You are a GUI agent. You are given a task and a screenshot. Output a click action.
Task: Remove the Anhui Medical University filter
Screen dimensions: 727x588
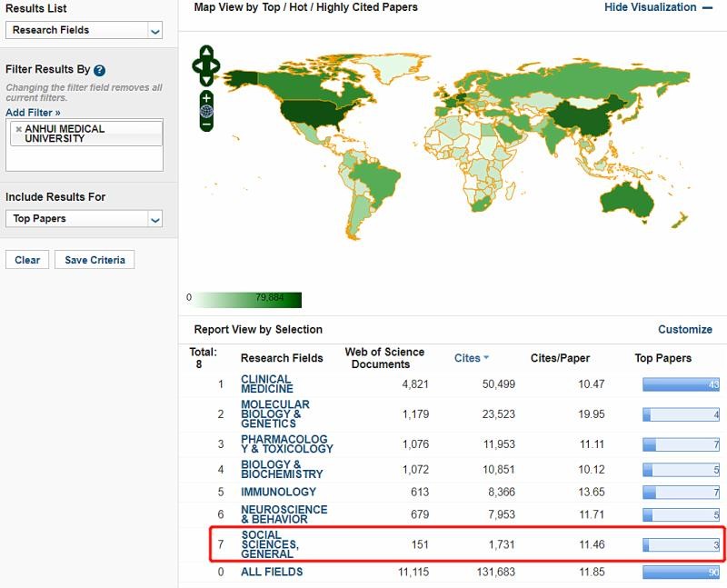[x=18, y=129]
